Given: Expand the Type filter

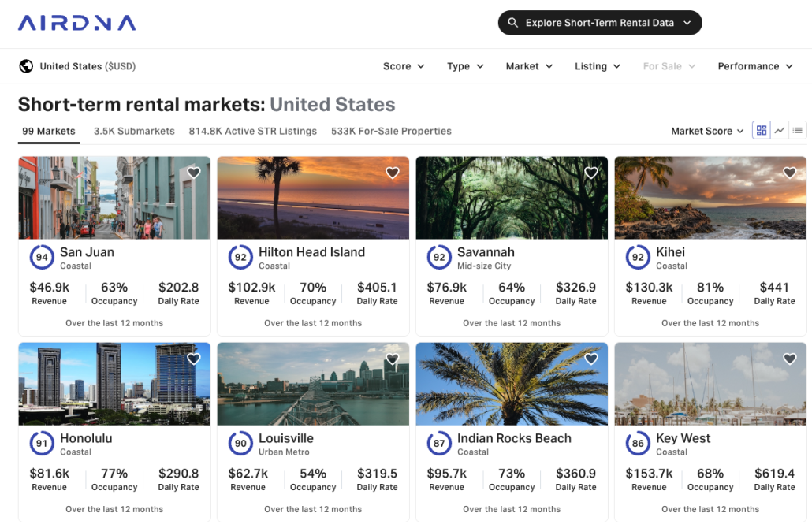Looking at the screenshot, I should (x=465, y=66).
